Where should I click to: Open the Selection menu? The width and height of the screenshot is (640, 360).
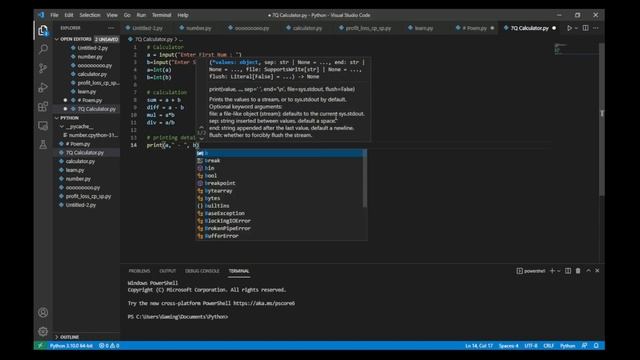[x=90, y=15]
